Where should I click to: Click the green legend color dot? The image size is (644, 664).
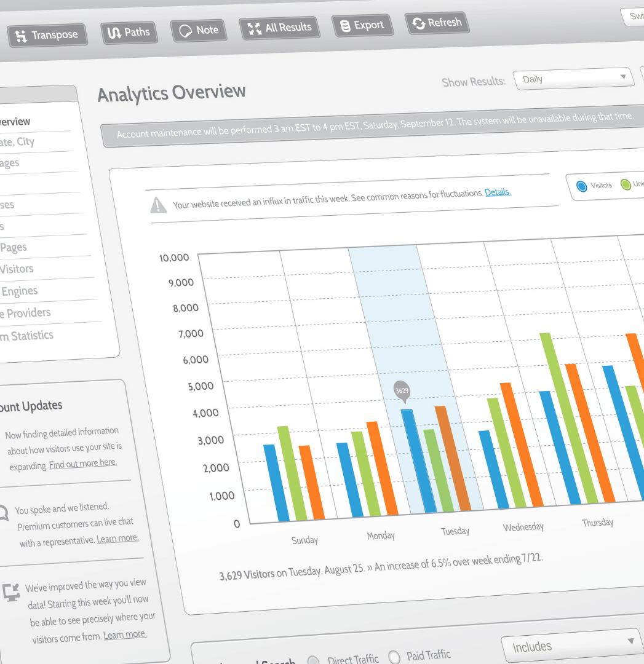[x=626, y=184]
